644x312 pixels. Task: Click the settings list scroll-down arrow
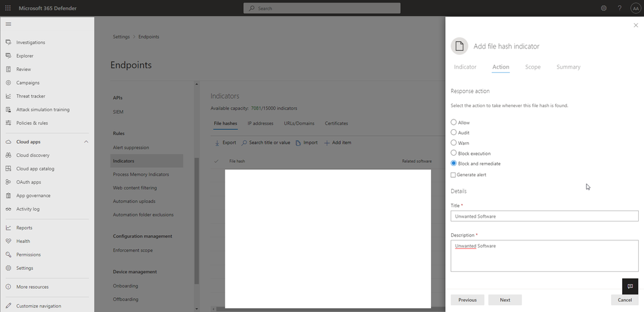pos(196,309)
